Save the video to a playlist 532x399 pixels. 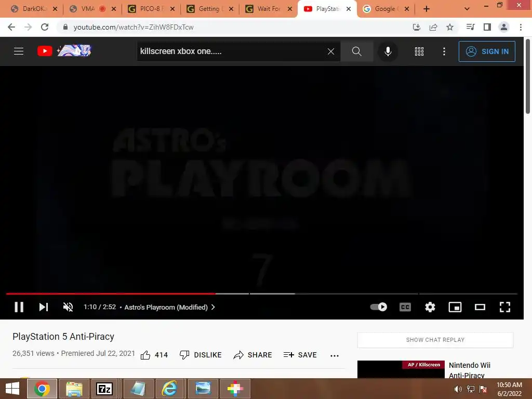[x=300, y=355]
